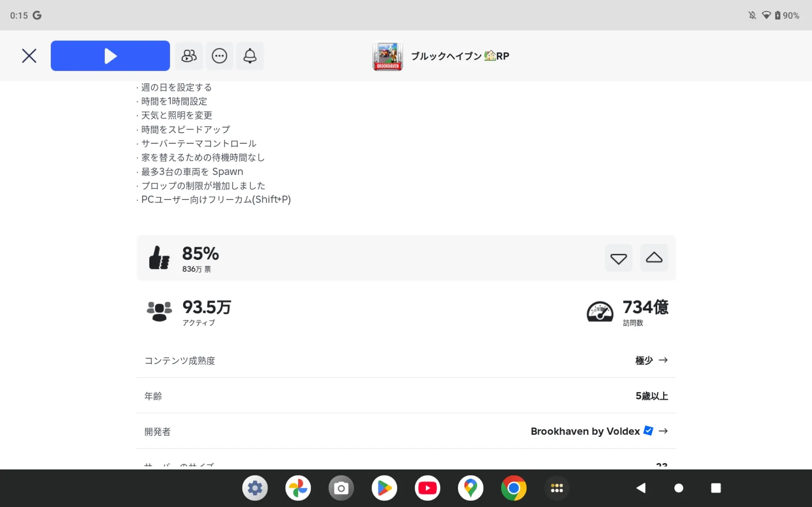The height and width of the screenshot is (507, 812).
Task: Launch the Camera app from taskbar
Action: click(341, 488)
